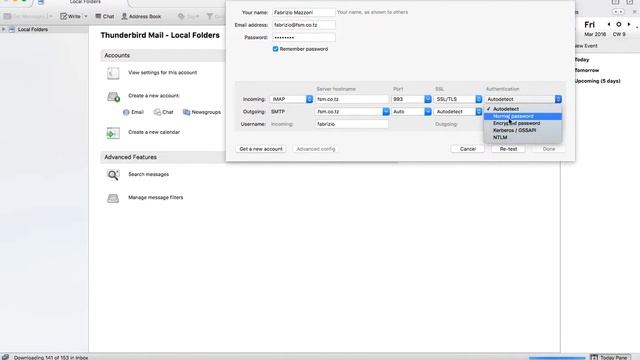Go to previous day in calendar pane

tap(609, 24)
